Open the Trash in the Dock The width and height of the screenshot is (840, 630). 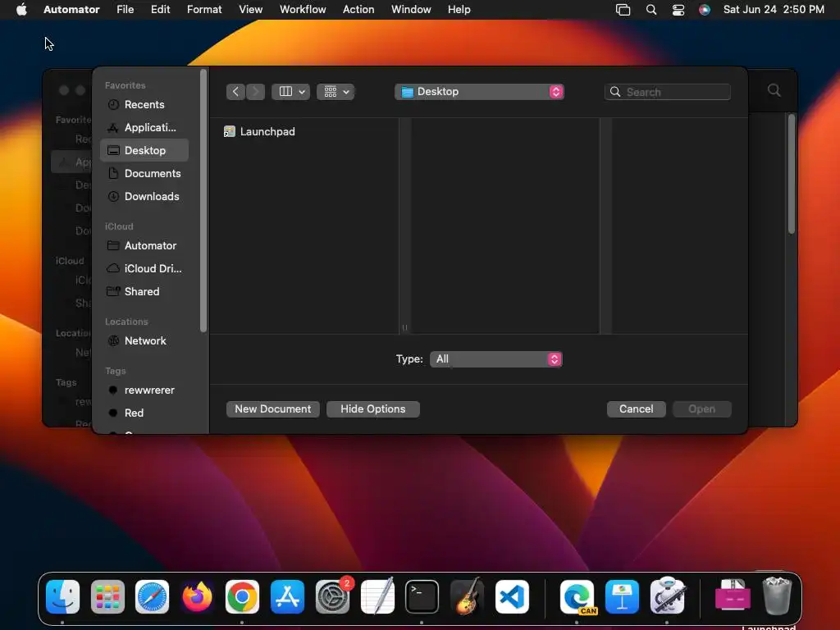pos(777,596)
